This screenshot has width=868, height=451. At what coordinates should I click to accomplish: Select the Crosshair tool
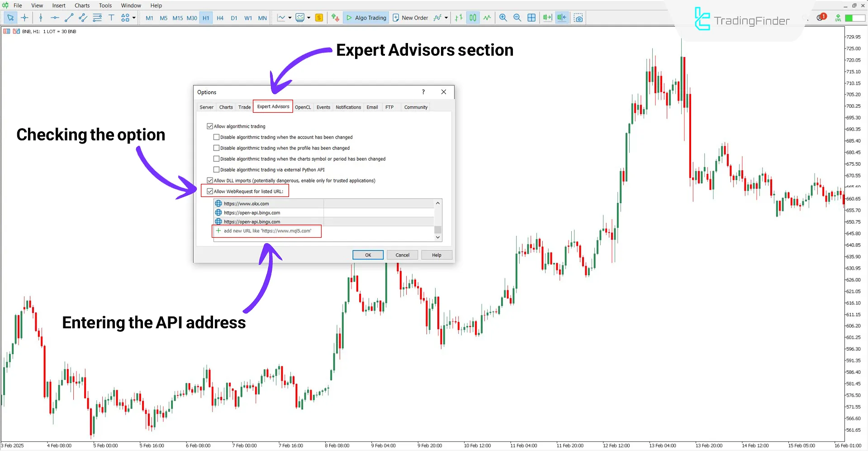24,18
